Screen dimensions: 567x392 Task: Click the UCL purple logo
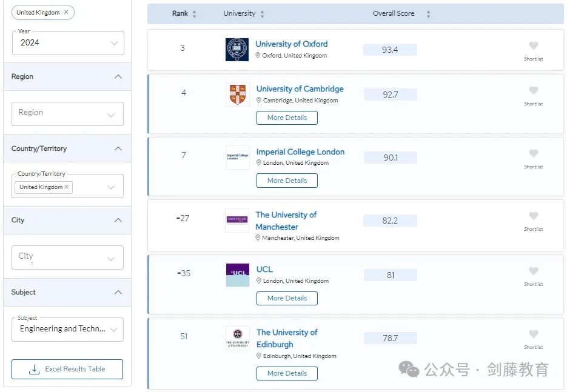pyautogui.click(x=238, y=275)
